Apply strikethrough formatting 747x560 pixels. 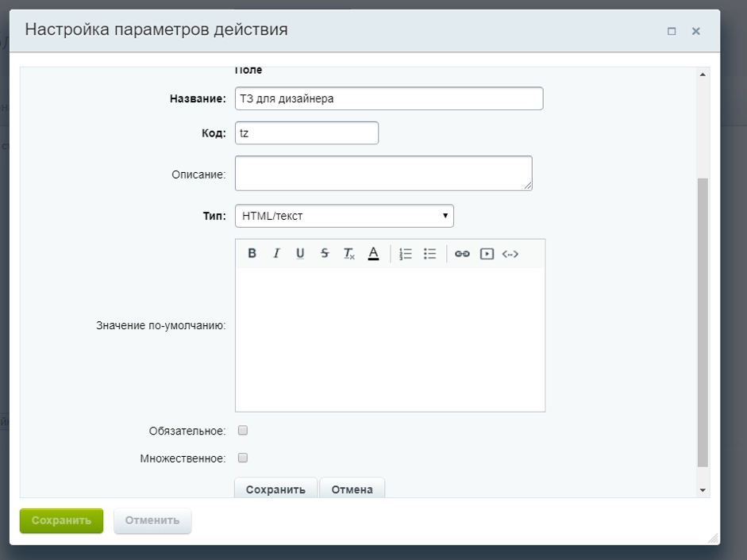tap(323, 253)
